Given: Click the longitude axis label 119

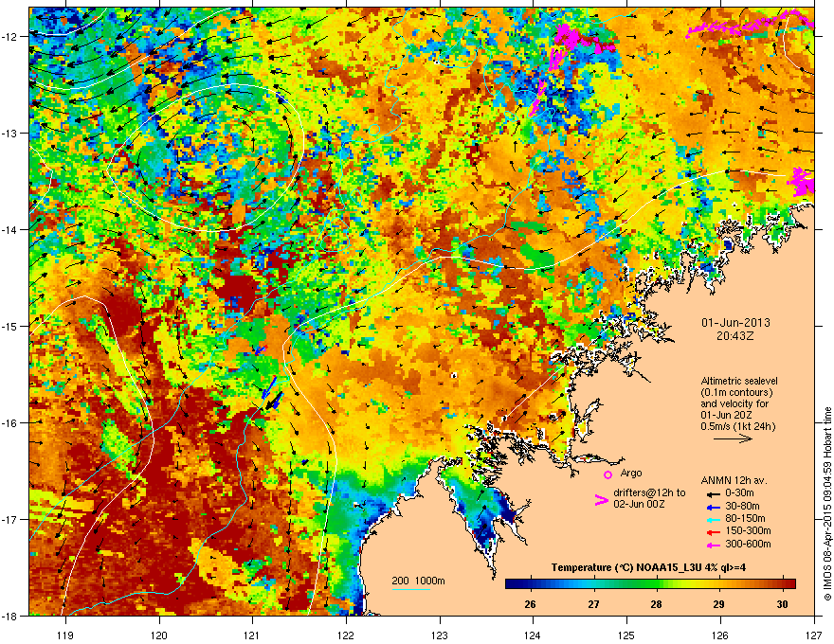Looking at the screenshot, I should (65, 635).
